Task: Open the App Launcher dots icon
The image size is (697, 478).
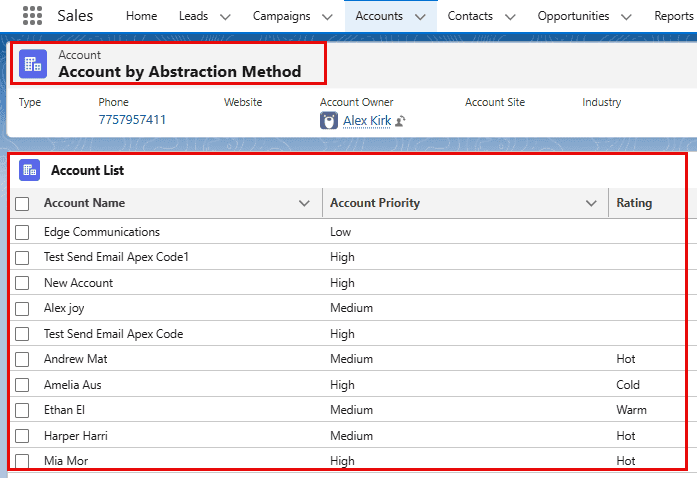Action: 32,16
